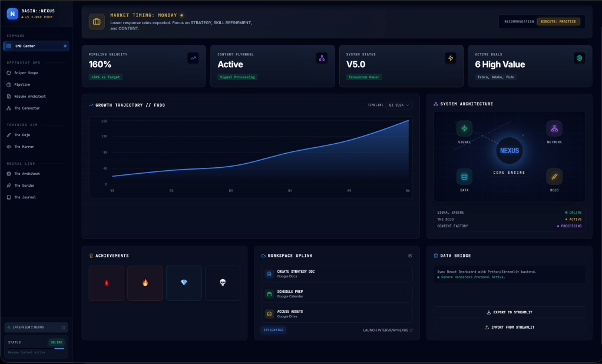Click the Launch Interview::Nexus link
602x364 pixels.
pyautogui.click(x=388, y=330)
